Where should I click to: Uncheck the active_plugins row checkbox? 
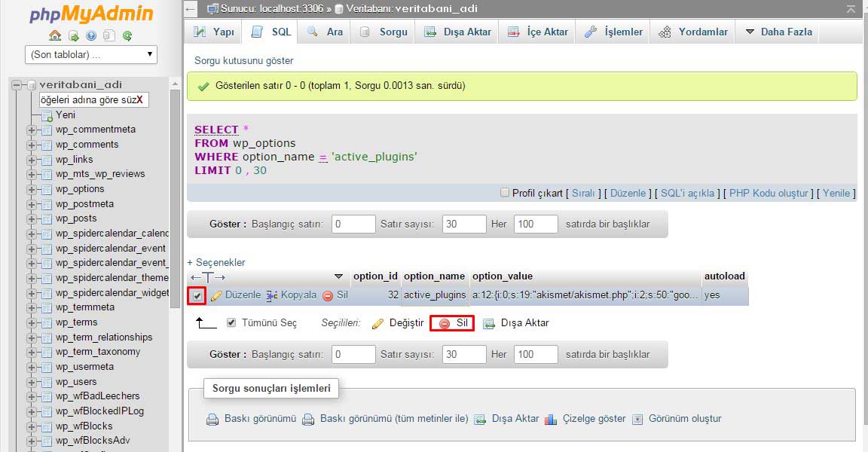pyautogui.click(x=198, y=295)
